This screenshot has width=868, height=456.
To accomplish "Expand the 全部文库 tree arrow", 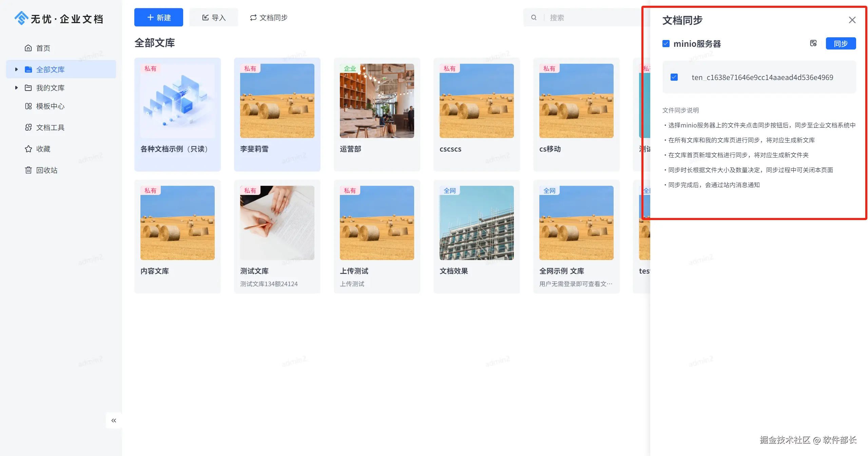I will coord(16,70).
